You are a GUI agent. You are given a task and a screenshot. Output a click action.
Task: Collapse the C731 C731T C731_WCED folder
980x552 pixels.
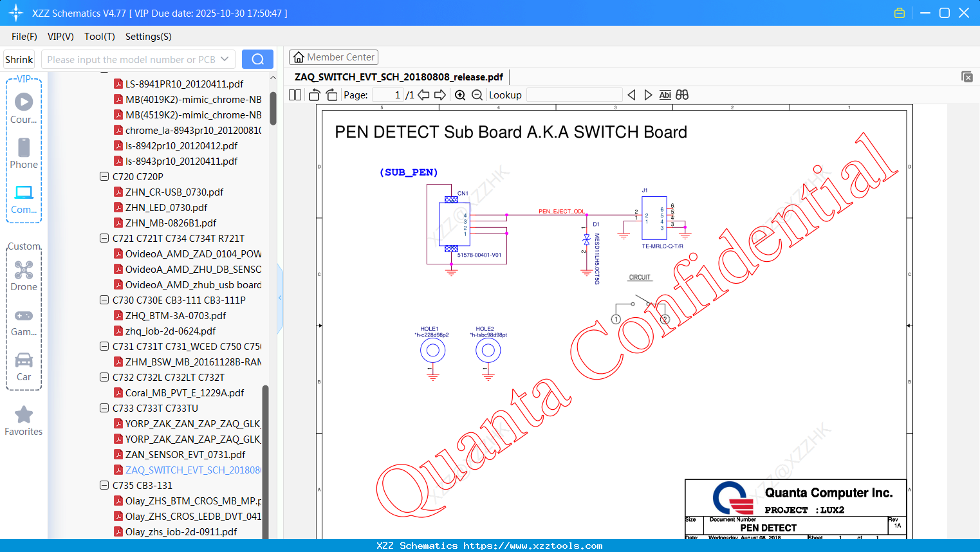point(104,346)
